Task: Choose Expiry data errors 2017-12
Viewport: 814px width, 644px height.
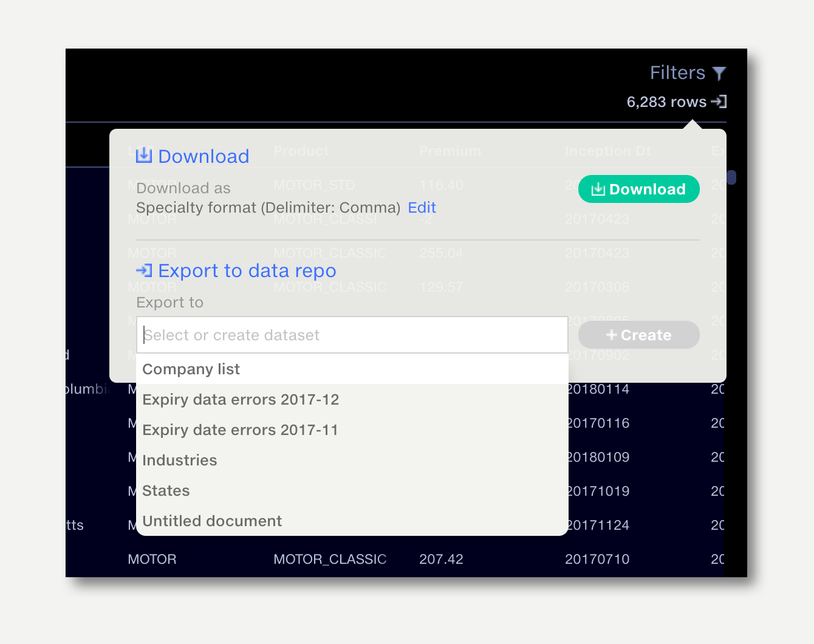Action: tap(352, 399)
